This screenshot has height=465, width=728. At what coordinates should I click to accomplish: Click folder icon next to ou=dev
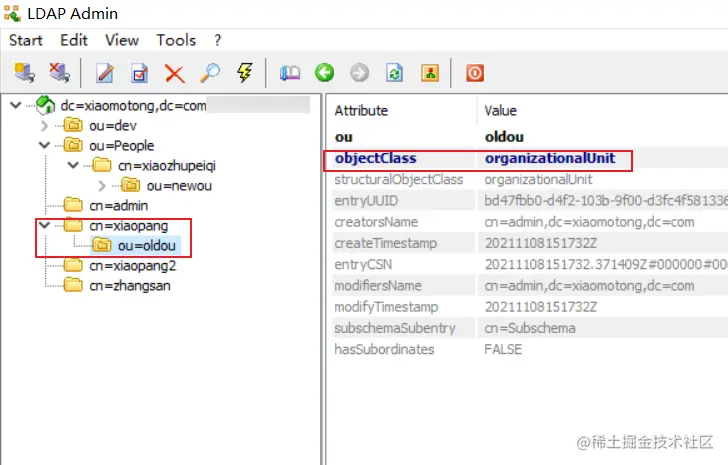pos(73,125)
